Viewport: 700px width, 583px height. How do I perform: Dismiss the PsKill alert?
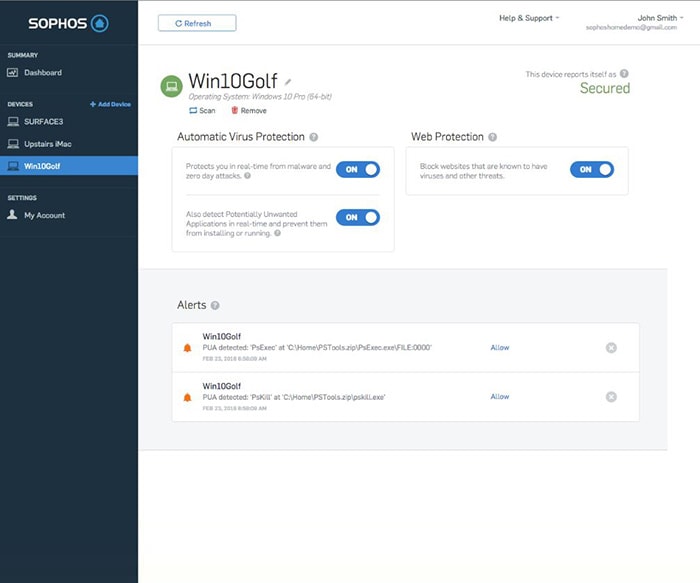pos(611,397)
